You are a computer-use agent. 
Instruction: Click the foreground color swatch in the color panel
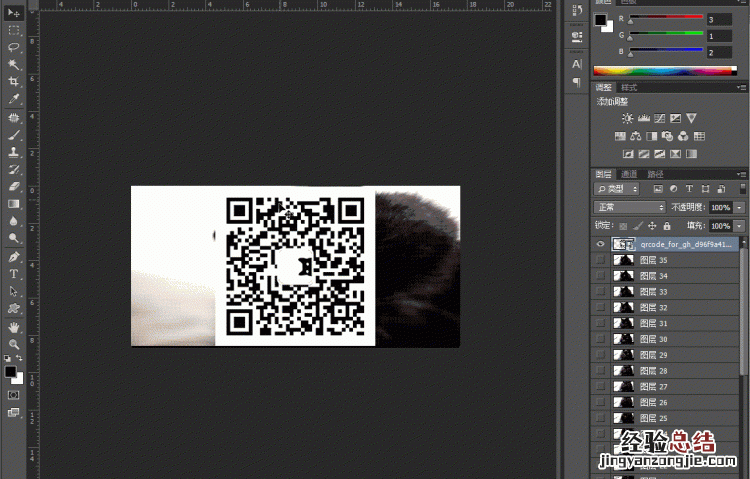tap(600, 20)
